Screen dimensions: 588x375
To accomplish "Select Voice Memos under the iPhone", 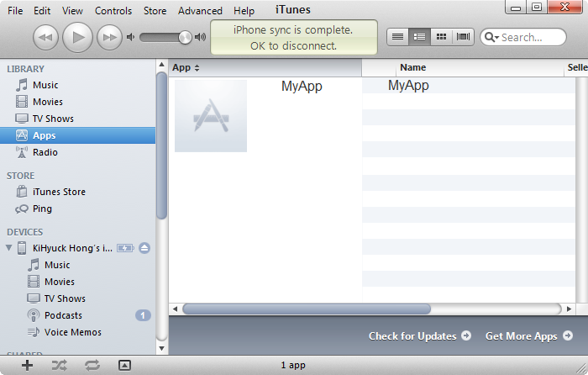I will (x=77, y=333).
